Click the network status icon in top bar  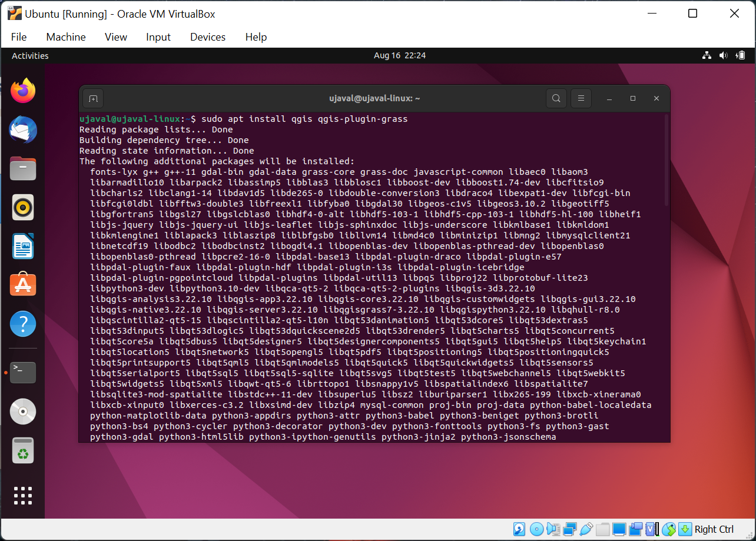(x=707, y=55)
